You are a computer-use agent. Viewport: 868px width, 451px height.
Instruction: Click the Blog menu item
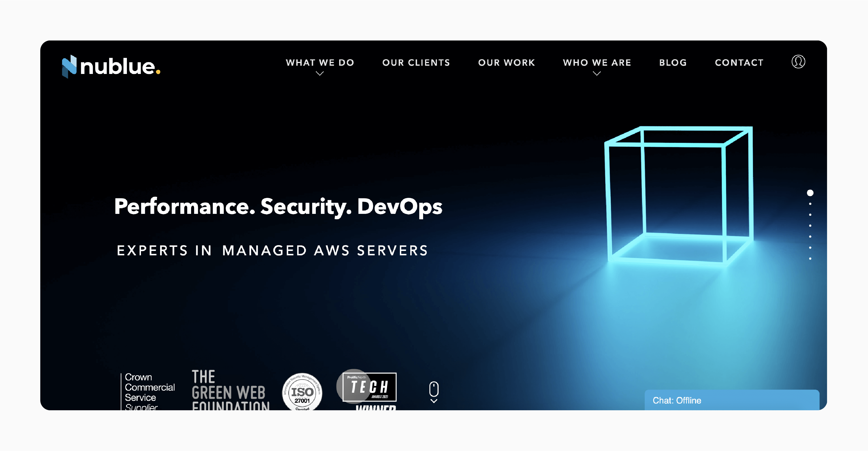pos(673,62)
